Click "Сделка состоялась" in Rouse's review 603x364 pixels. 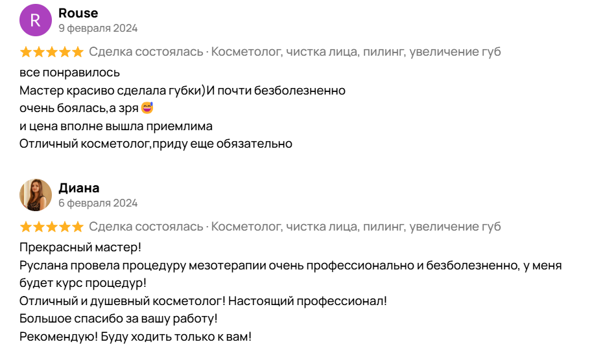[x=146, y=52]
